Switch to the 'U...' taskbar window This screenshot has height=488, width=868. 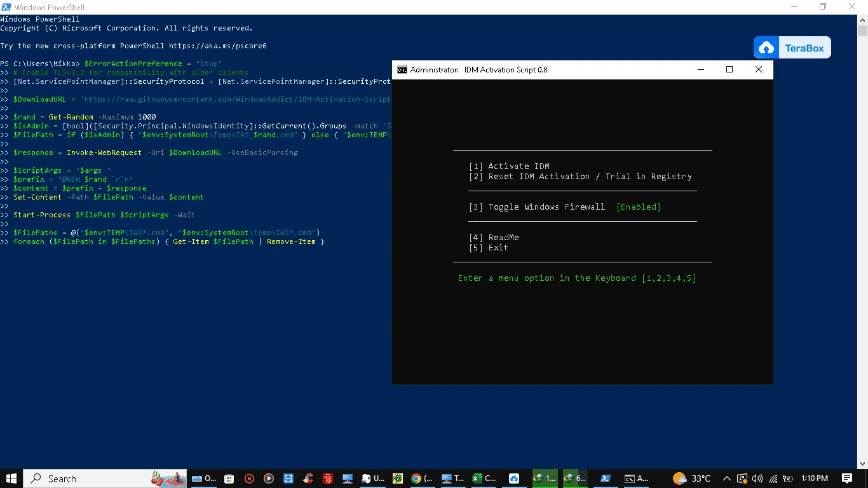click(x=373, y=478)
